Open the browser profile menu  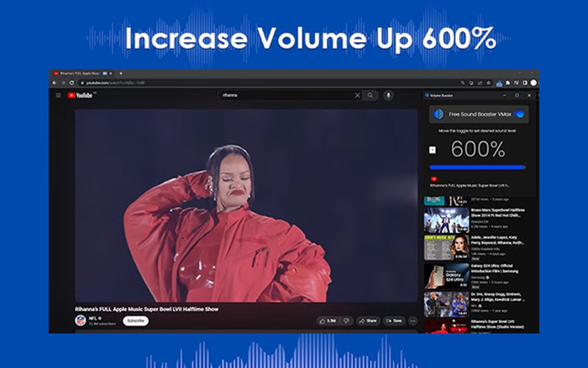534,82
